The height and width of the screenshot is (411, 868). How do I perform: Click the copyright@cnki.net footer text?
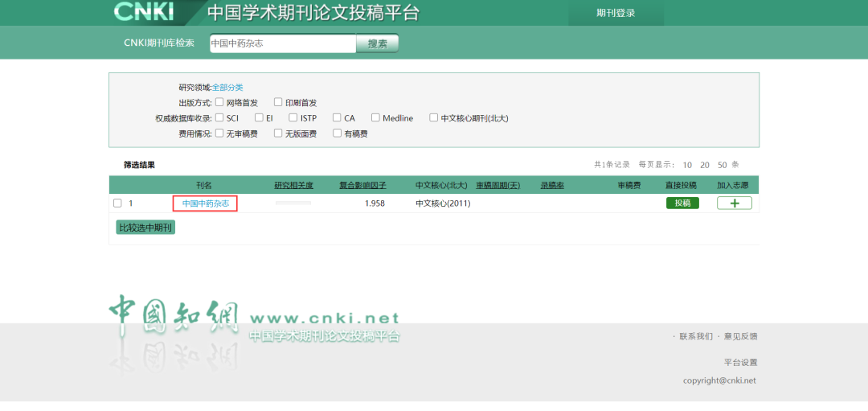coord(719,380)
